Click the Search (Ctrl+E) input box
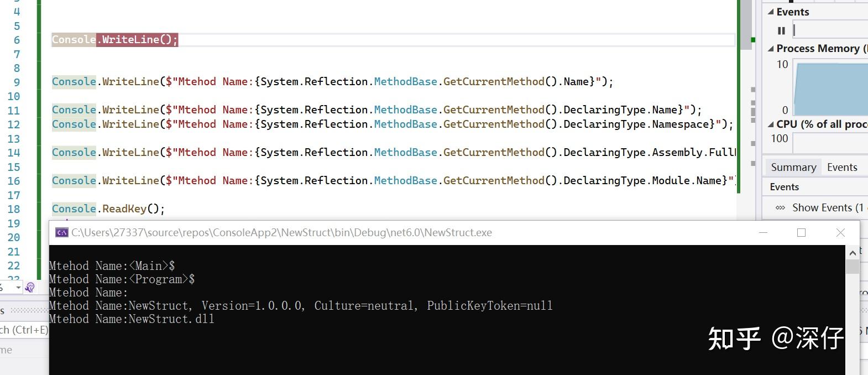The width and height of the screenshot is (868, 375). tap(24, 330)
